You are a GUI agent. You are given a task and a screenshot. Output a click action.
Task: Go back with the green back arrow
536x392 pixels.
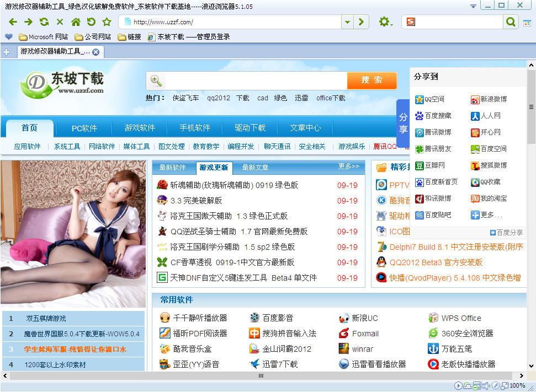tap(13, 22)
